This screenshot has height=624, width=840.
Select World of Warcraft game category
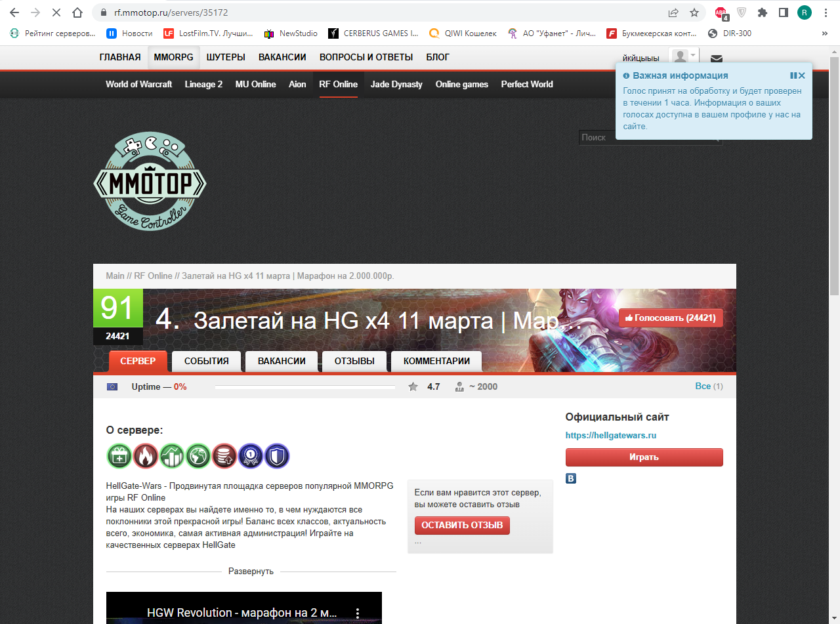pyautogui.click(x=138, y=84)
